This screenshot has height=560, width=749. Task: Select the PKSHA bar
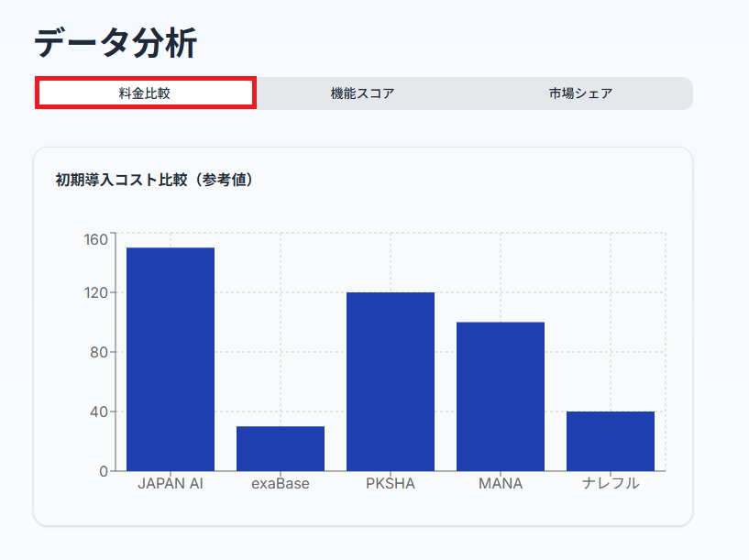[x=391, y=381]
